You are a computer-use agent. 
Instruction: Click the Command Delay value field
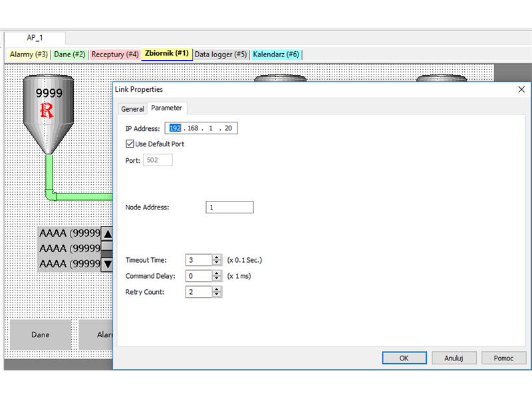click(x=199, y=276)
